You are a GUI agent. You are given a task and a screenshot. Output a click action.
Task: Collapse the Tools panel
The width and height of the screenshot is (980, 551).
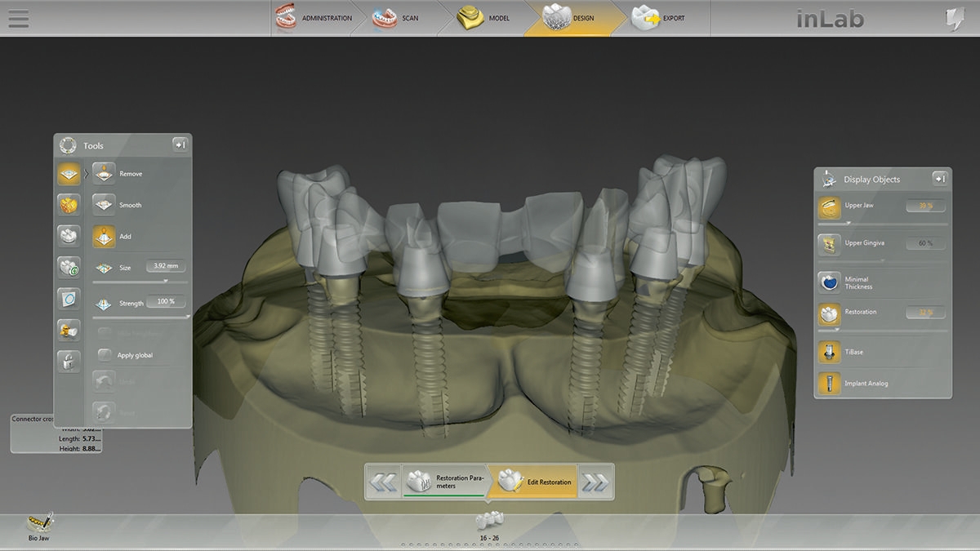coord(180,145)
